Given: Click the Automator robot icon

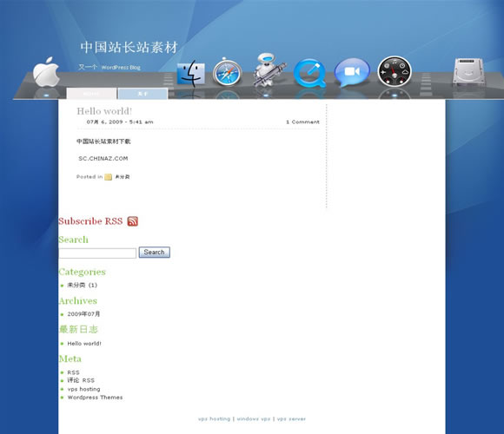Looking at the screenshot, I should 269,70.
